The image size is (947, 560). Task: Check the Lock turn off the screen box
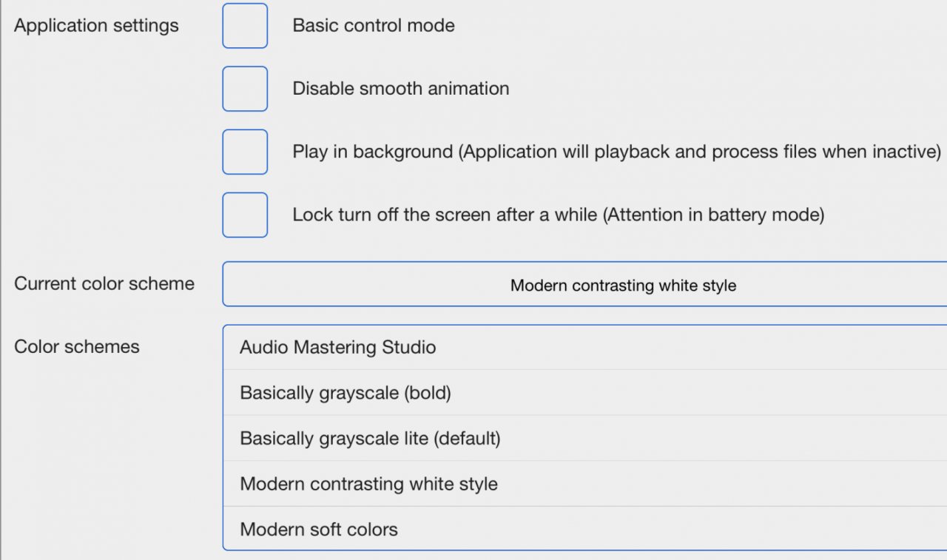coord(245,215)
